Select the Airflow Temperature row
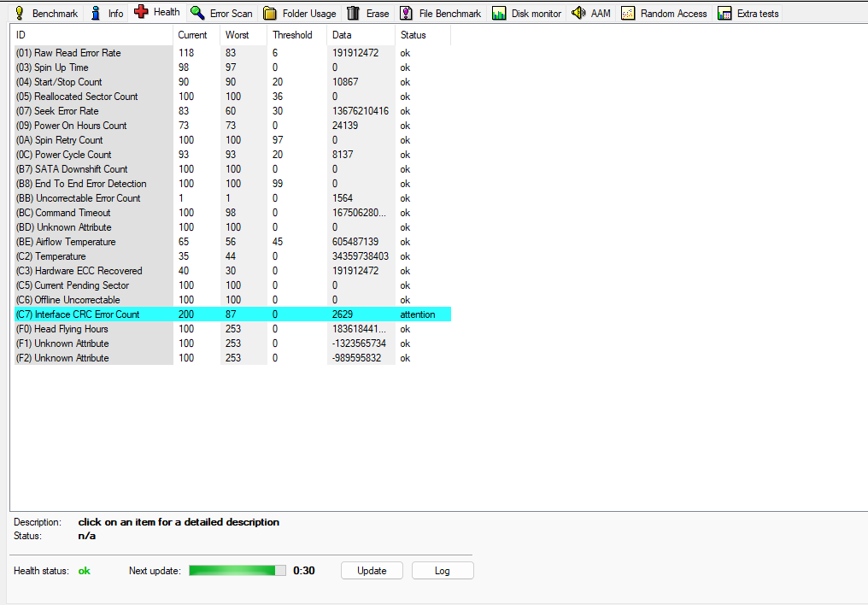 click(x=232, y=242)
